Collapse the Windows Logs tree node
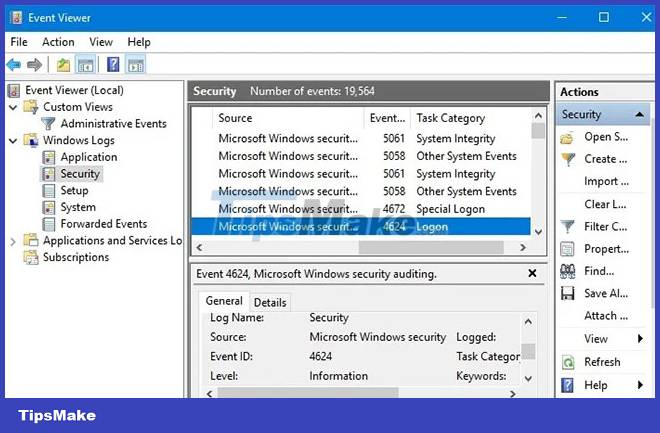The width and height of the screenshot is (660, 433). tap(13, 141)
